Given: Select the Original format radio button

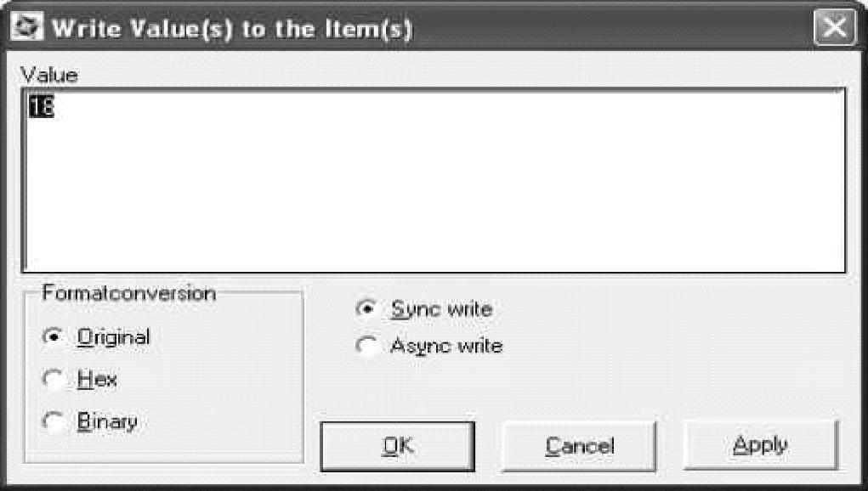Looking at the screenshot, I should coord(53,336).
